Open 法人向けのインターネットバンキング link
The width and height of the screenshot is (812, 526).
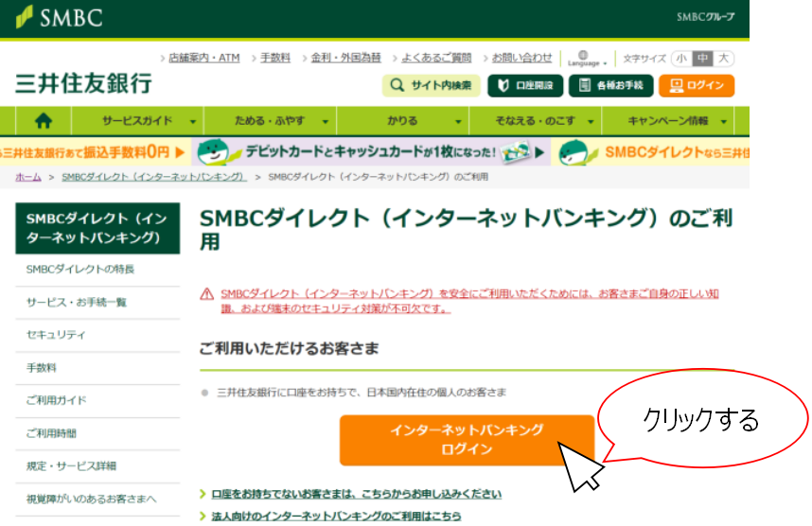coord(336,517)
